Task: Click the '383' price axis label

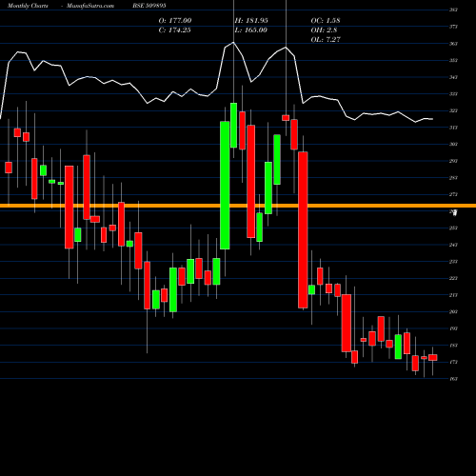Action: click(x=453, y=10)
